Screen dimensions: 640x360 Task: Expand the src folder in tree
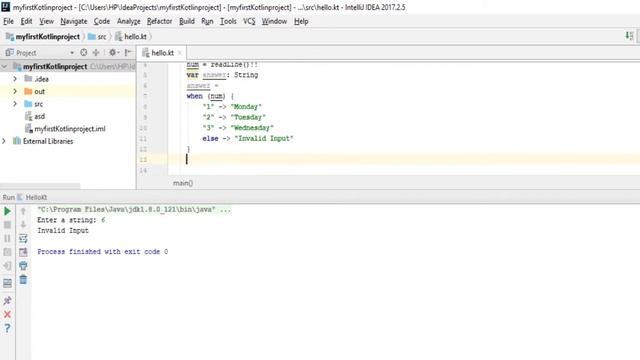[x=15, y=104]
